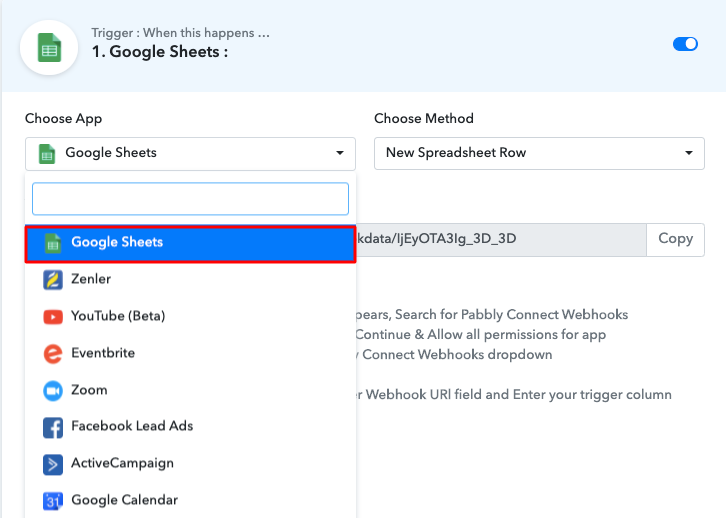Click the '1. Google Sheets :' step title

[160, 52]
